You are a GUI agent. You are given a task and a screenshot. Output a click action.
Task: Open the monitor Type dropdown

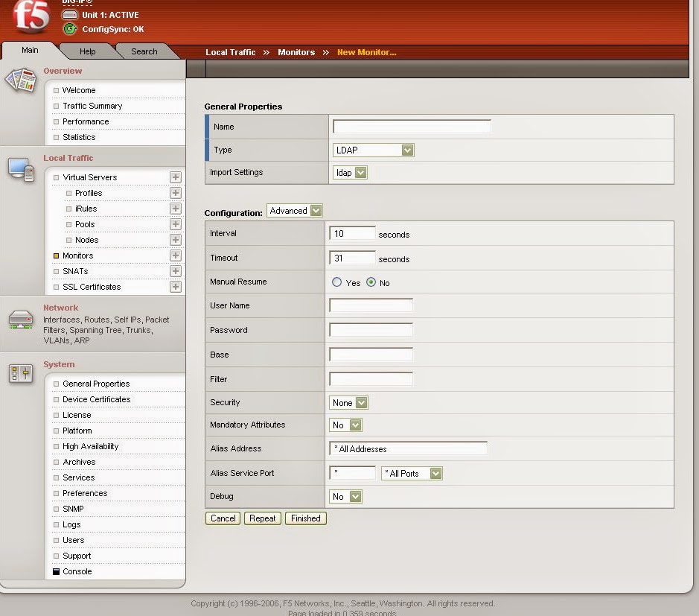[373, 150]
